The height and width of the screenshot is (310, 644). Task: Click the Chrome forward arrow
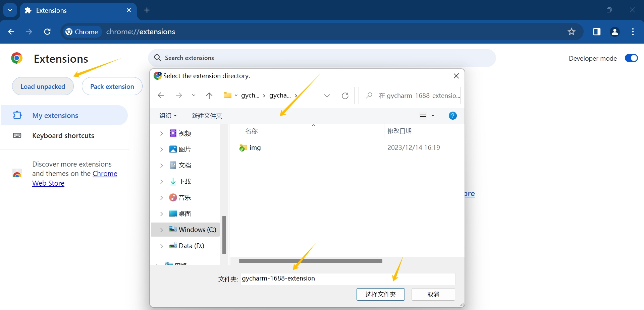29,32
